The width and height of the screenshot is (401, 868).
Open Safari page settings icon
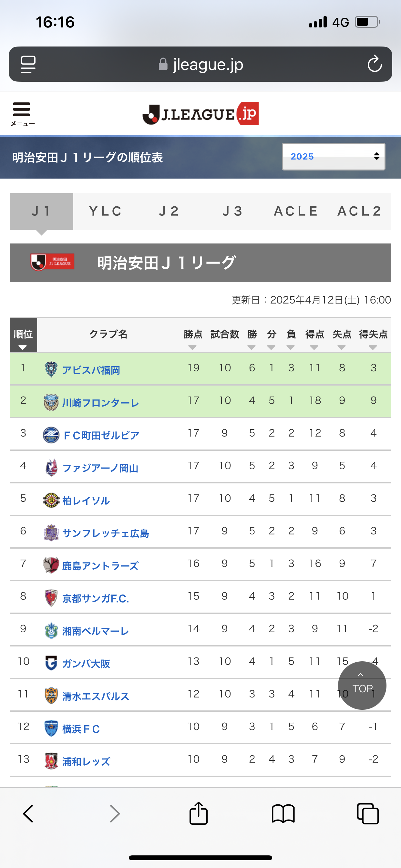(x=28, y=64)
